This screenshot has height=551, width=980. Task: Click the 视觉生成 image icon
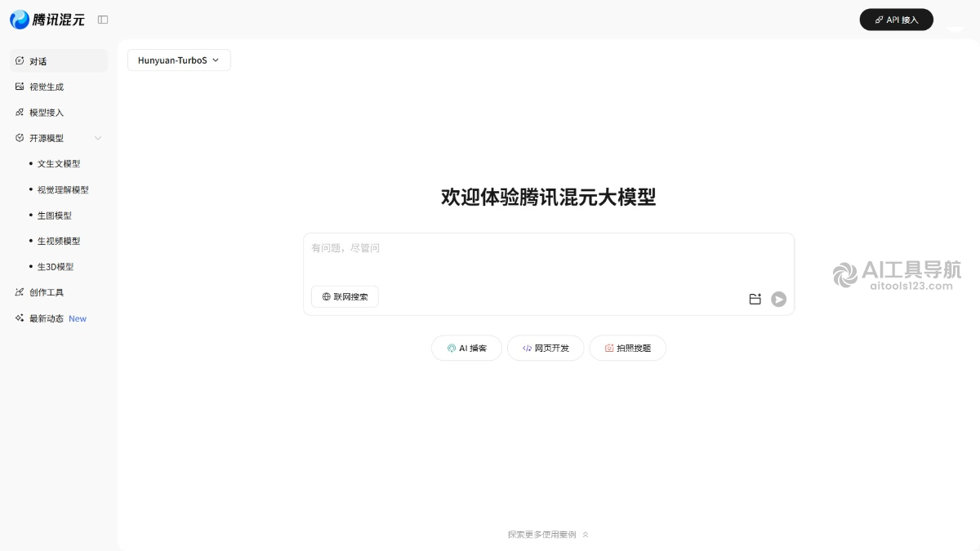click(x=20, y=87)
